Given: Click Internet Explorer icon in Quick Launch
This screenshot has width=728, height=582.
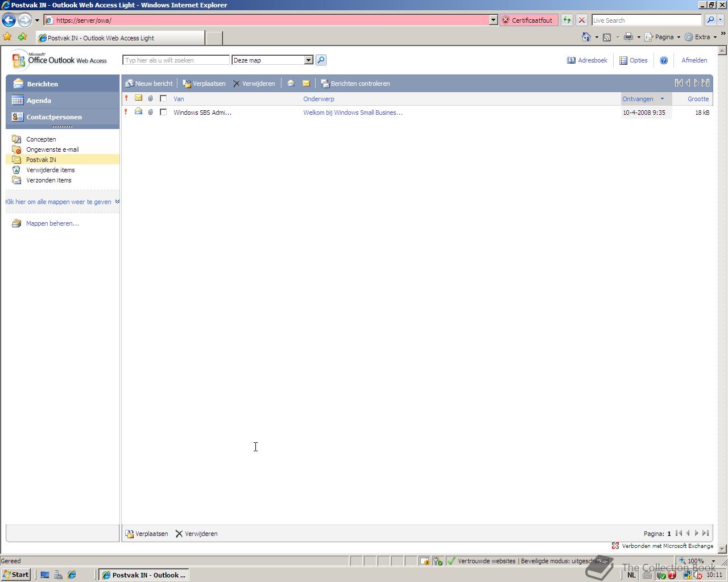Looking at the screenshot, I should (x=72, y=575).
